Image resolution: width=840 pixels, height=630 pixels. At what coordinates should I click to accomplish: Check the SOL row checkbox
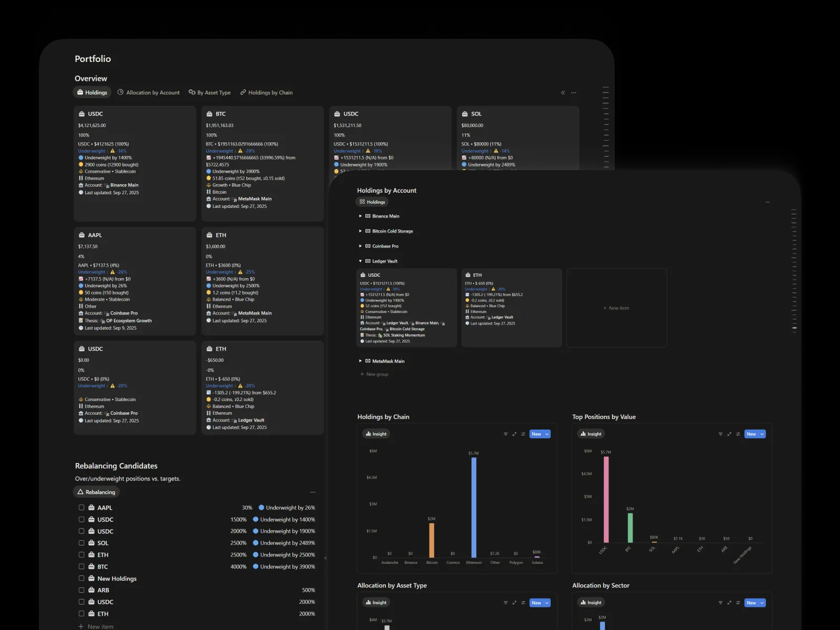click(x=81, y=543)
